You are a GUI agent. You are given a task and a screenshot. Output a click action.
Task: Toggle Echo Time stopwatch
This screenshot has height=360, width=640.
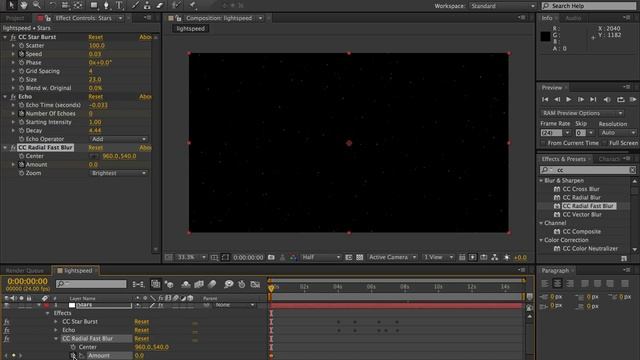[x=22, y=105]
